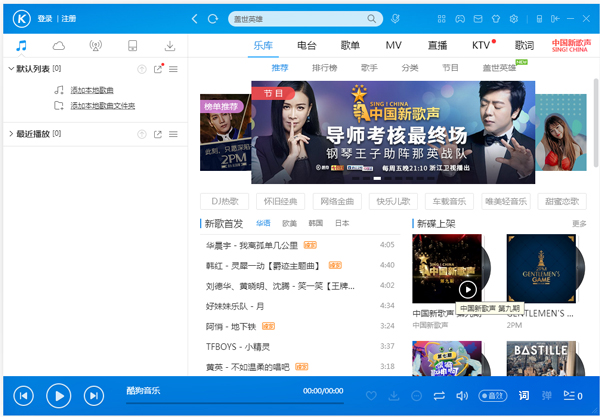Click the playback progress bar

point(235,403)
